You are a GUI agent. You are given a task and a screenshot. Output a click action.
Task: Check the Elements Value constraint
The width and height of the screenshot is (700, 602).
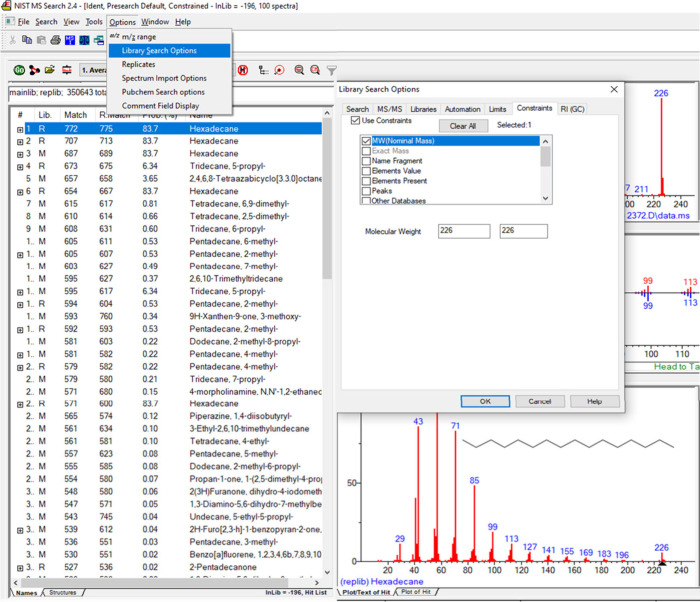(367, 171)
